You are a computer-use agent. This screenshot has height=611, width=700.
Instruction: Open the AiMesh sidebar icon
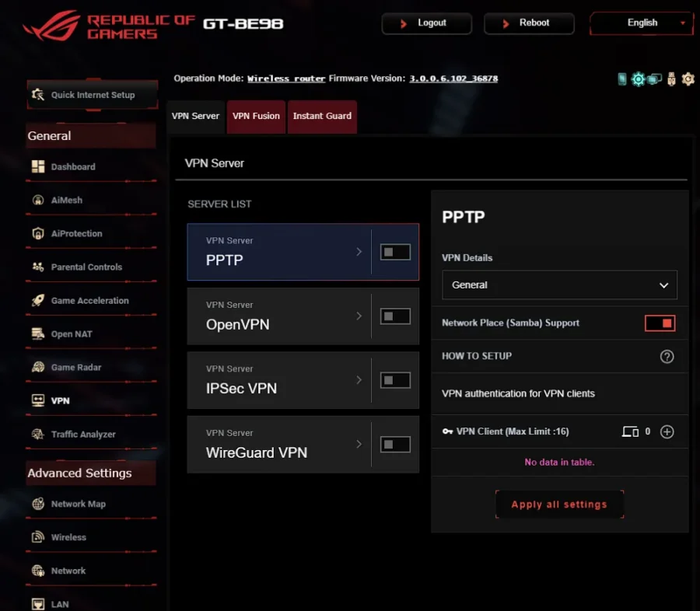38,200
